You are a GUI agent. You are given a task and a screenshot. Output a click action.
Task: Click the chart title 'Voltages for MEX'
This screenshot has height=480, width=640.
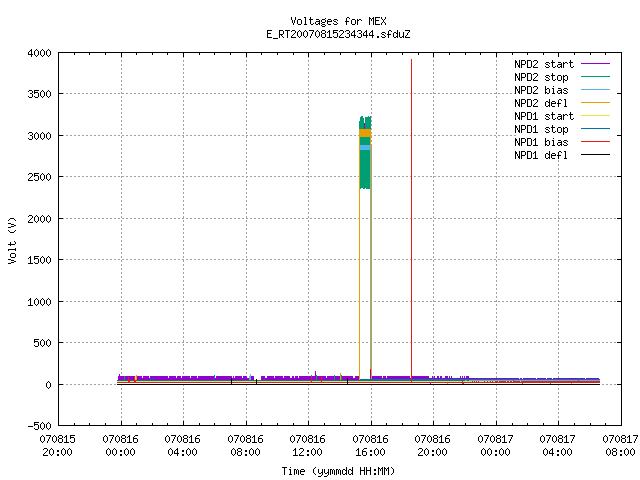pos(338,21)
